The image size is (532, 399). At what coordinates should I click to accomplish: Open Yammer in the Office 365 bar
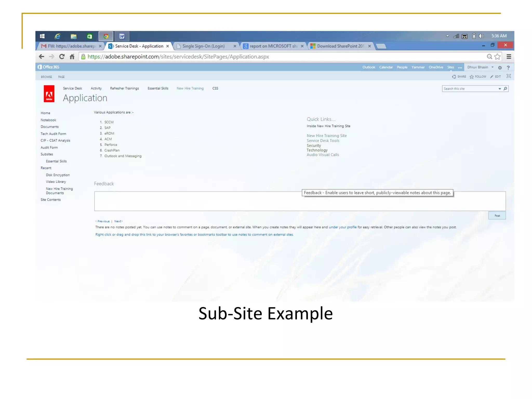tap(418, 67)
